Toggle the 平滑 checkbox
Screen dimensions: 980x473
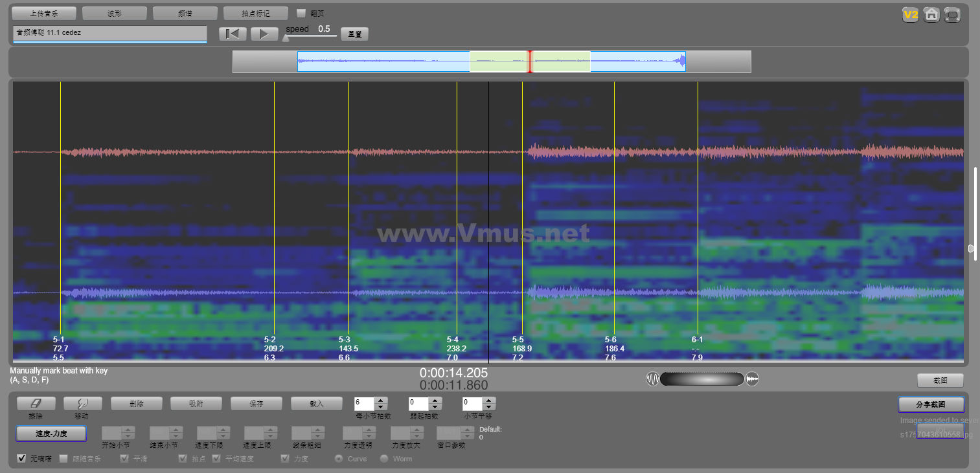pos(125,459)
